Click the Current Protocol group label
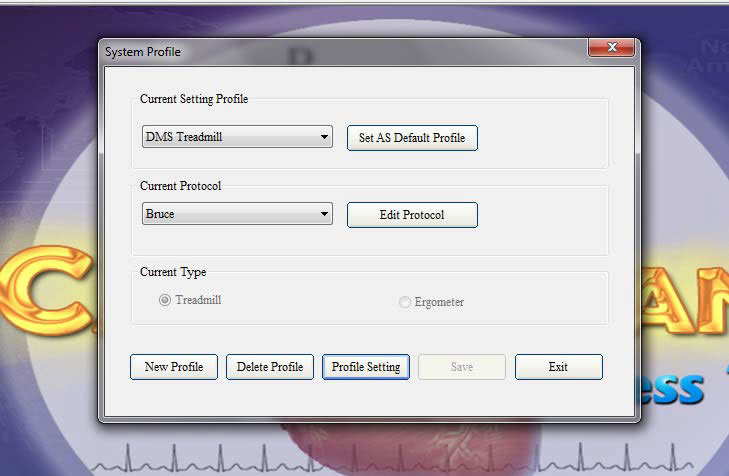 (181, 186)
